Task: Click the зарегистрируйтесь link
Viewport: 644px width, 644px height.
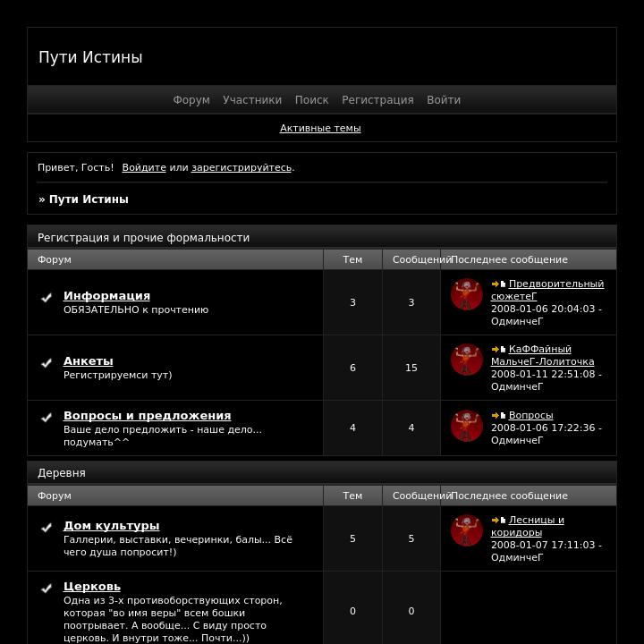Action: 241,167
